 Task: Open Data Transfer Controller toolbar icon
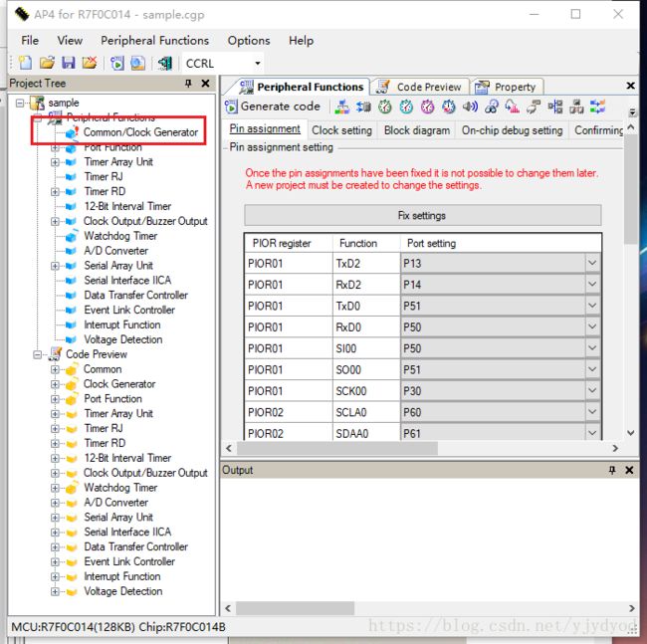pyautogui.click(x=576, y=107)
